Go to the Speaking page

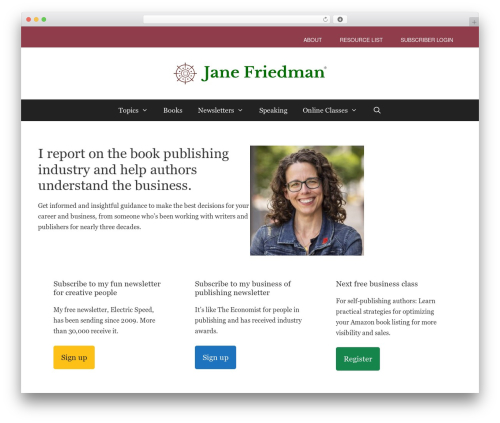click(x=273, y=110)
